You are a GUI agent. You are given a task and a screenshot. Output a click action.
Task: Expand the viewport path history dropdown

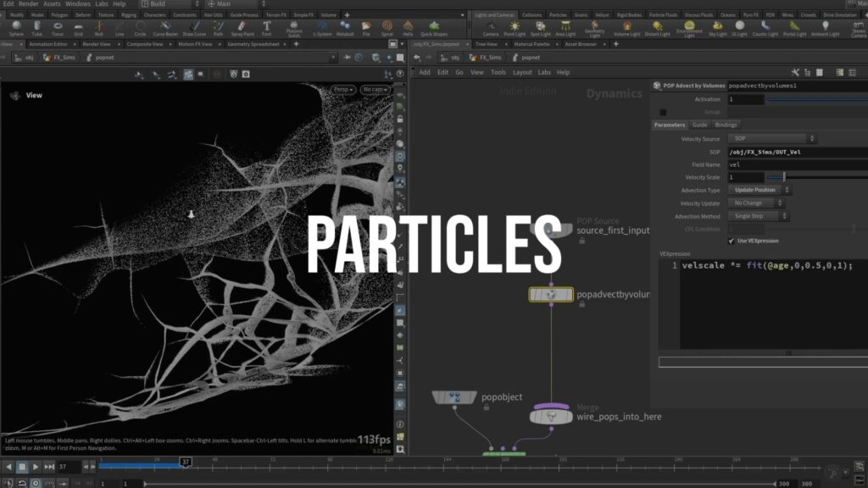[x=332, y=58]
